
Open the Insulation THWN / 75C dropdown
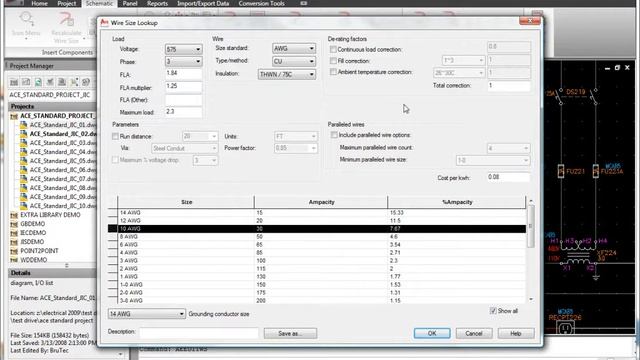click(x=287, y=74)
